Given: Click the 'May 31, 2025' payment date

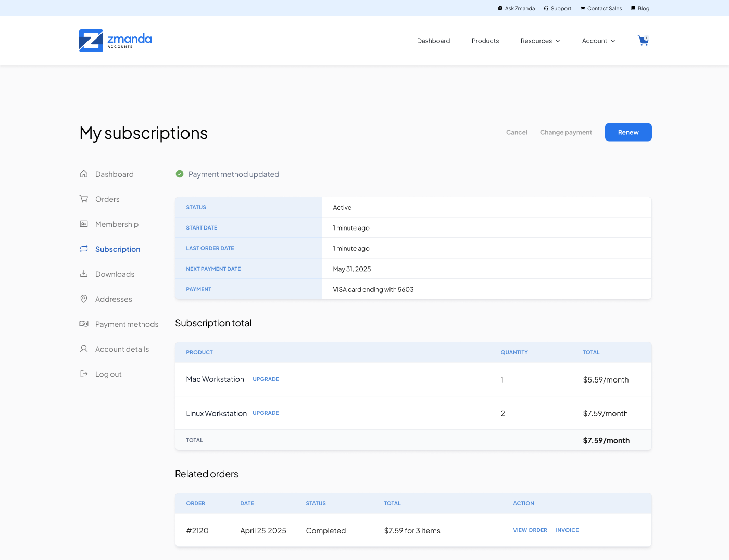Looking at the screenshot, I should click(x=352, y=269).
